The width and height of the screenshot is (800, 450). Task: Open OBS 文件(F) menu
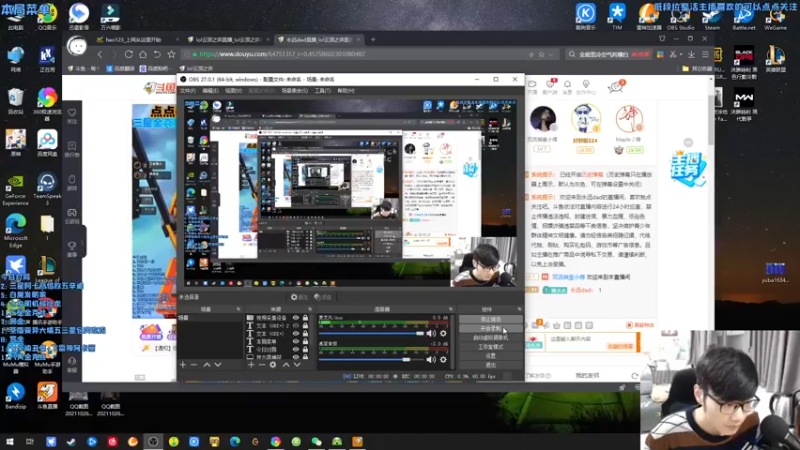pyautogui.click(x=187, y=91)
